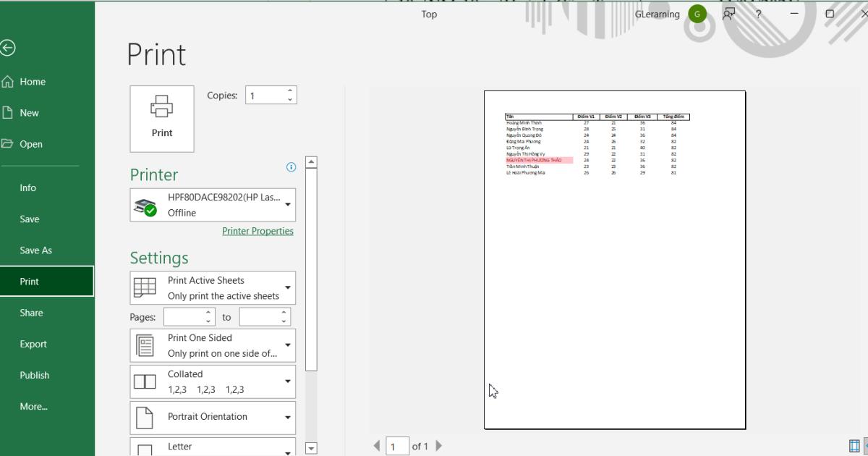Open the HP printer selection dropdown
This screenshot has height=456, width=868.
(213, 205)
